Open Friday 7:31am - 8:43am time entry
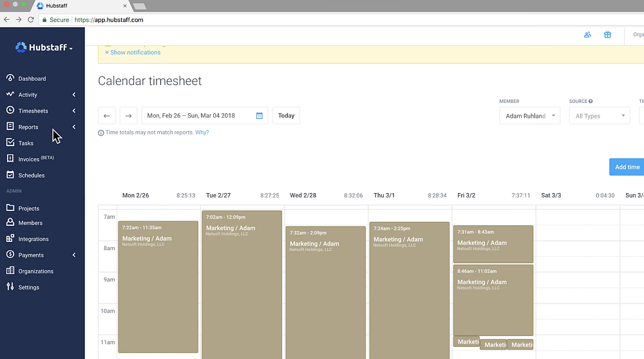This screenshot has width=644, height=359. [493, 244]
